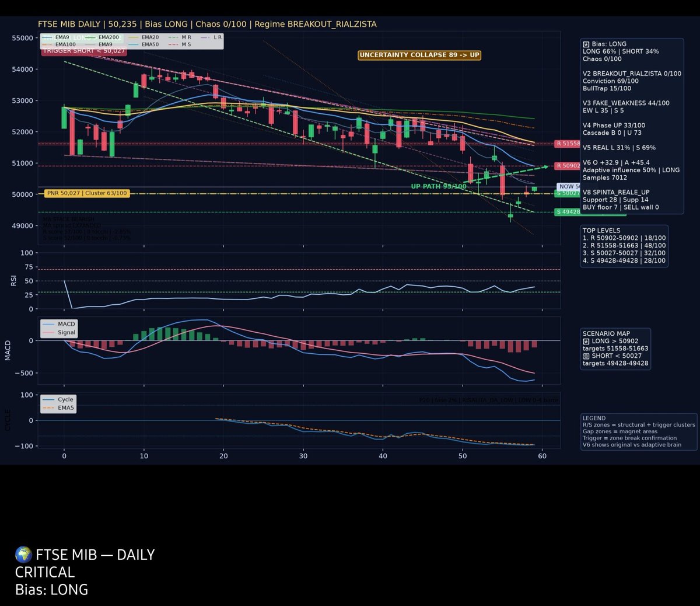700x606 pixels.
Task: Select the V4 Phase UP 33/100 line
Action: [x=614, y=126]
